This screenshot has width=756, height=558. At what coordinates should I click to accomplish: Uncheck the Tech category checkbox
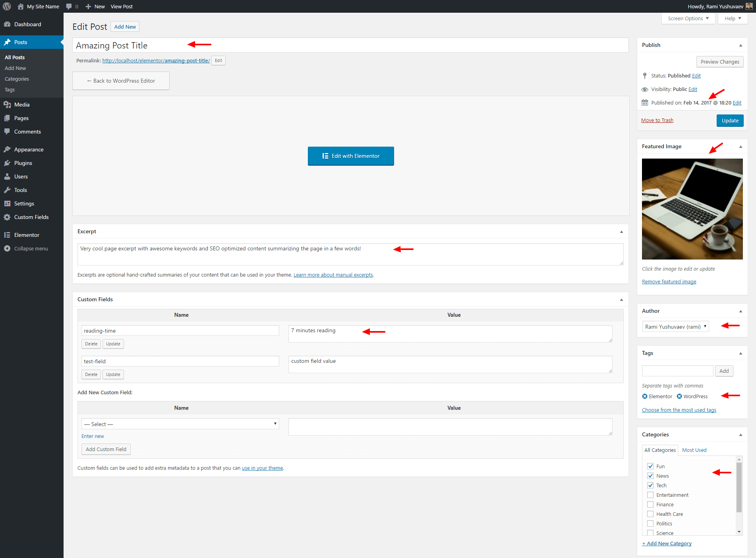pos(650,485)
